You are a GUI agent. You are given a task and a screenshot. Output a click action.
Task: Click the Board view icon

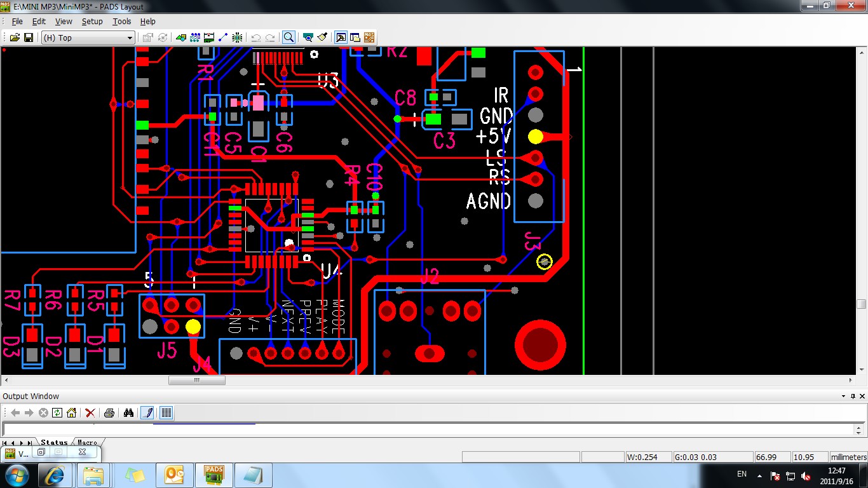click(308, 37)
